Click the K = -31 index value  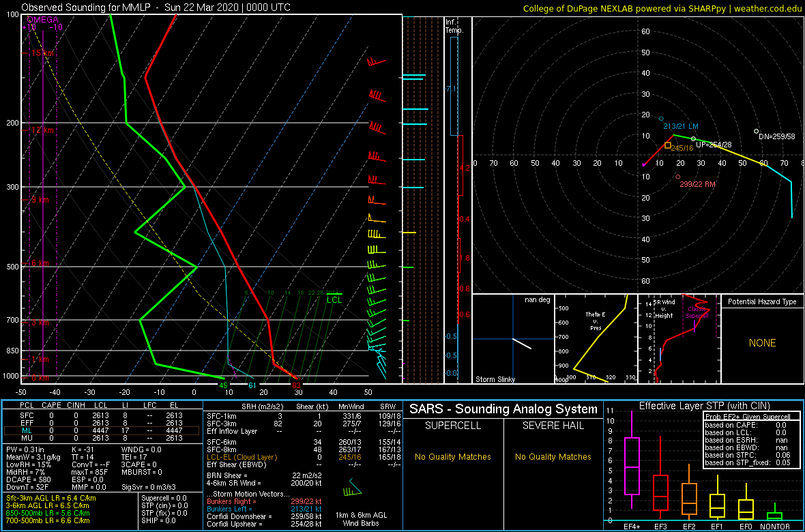coord(81,449)
